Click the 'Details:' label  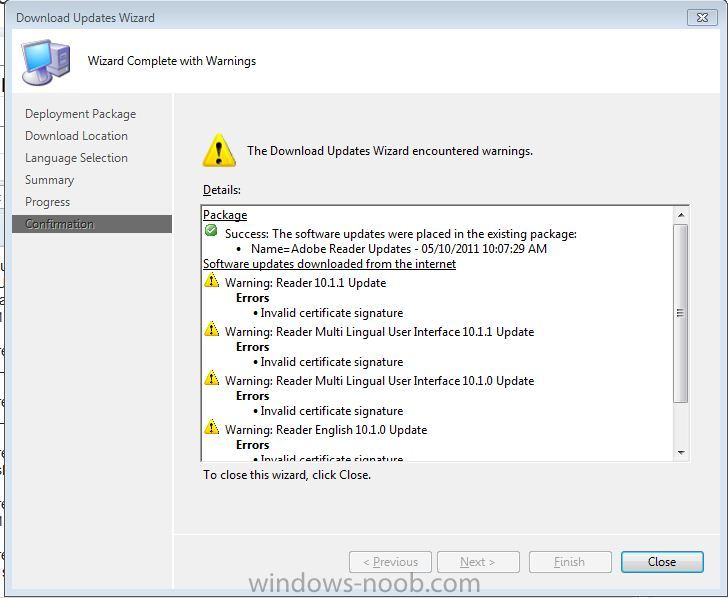click(x=222, y=190)
